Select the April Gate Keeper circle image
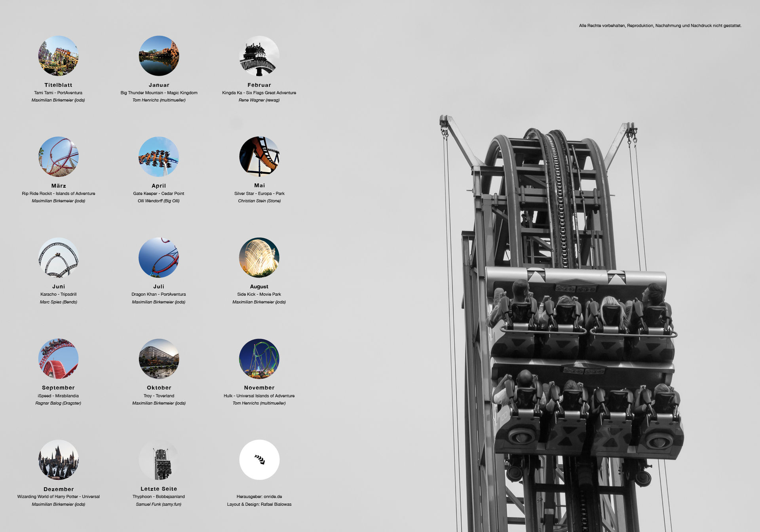This screenshot has width=760, height=532. click(x=159, y=157)
